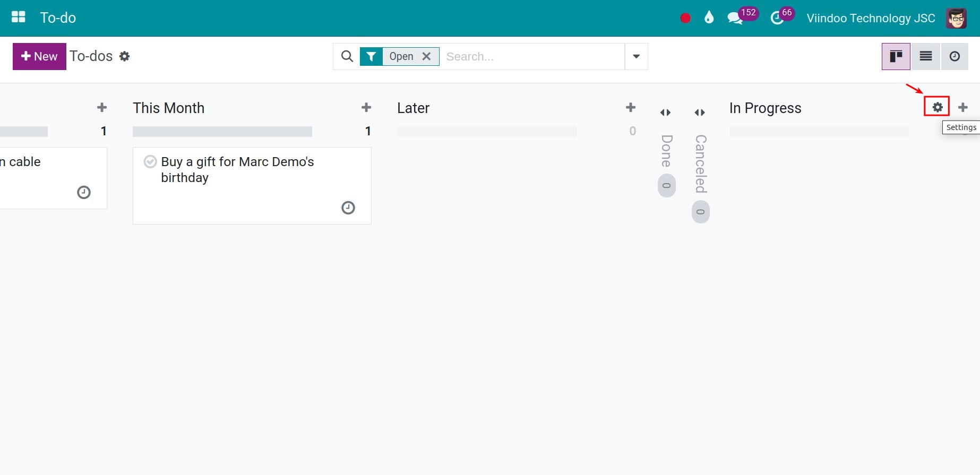
Task: Focus the Search input field
Action: [533, 56]
